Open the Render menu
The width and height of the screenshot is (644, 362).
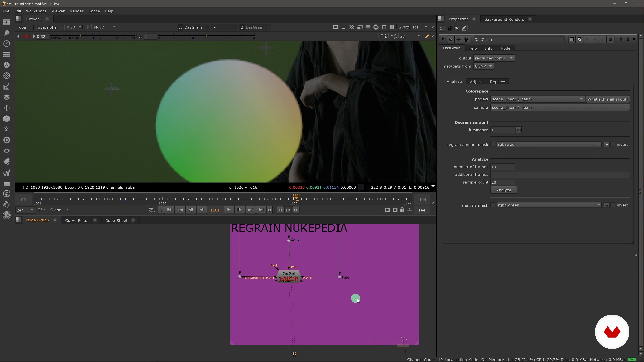click(x=76, y=11)
